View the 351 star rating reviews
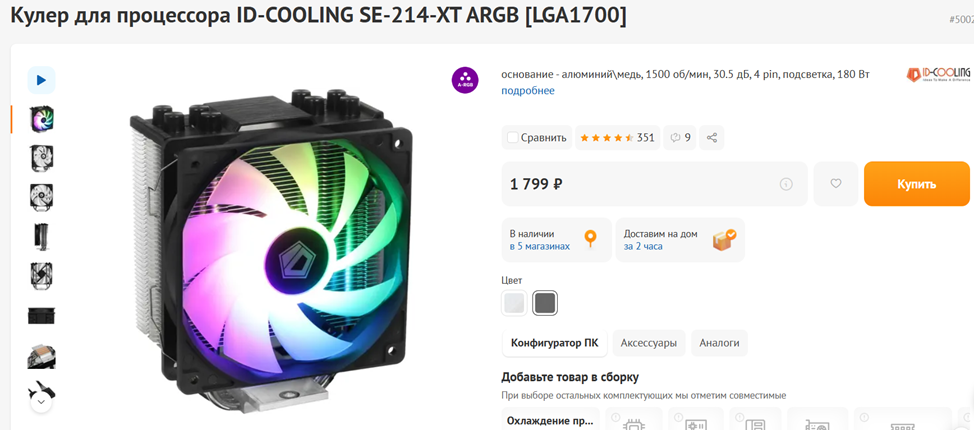 coord(617,137)
